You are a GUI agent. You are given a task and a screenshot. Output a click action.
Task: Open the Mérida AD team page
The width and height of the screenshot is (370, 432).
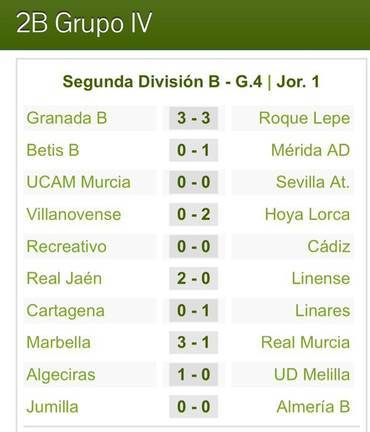[311, 150]
